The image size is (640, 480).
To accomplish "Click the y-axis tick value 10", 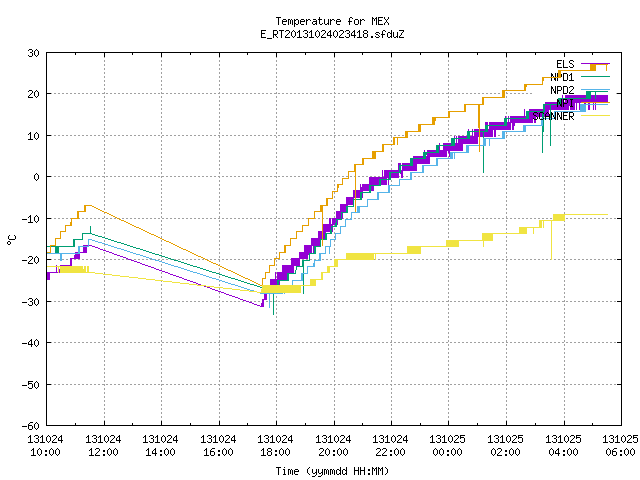I will click(x=33, y=136).
